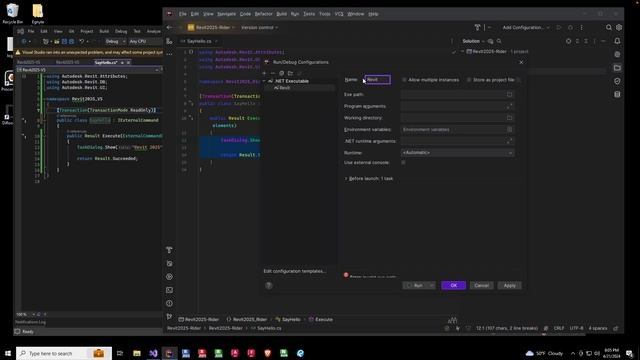This screenshot has width=640, height=360.
Task: Enable Allow multiple instances checkbox
Action: pos(404,80)
